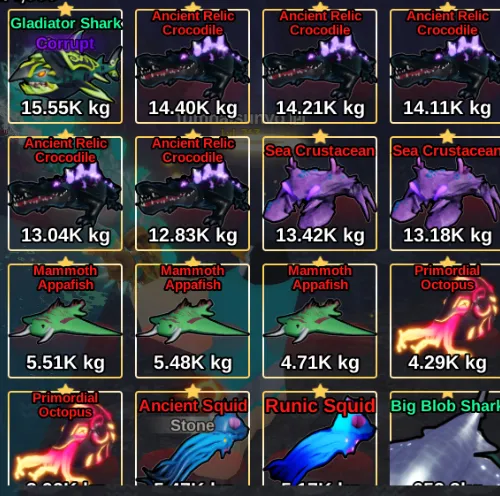Viewport: 500px width, 496px height.
Task: Open the 14.11K kg Ancient Relic Crocodile
Action: (x=445, y=67)
